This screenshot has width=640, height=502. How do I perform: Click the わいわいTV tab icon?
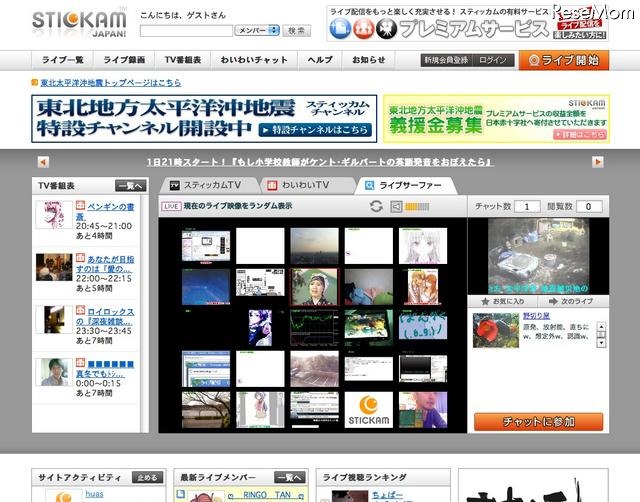tap(272, 186)
